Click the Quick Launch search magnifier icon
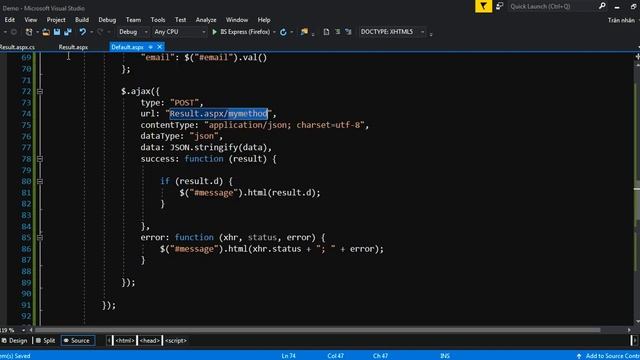This screenshot has height=360, width=640. pos(602,6)
